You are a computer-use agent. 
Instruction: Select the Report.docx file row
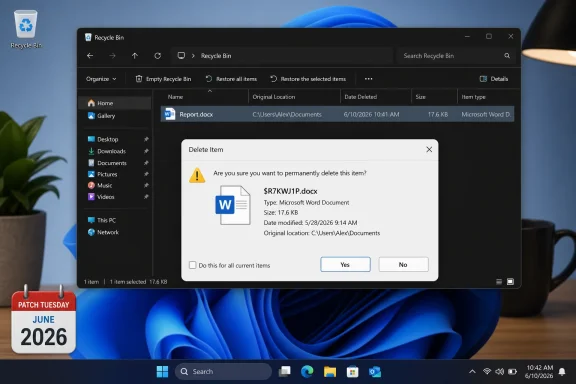[337, 114]
